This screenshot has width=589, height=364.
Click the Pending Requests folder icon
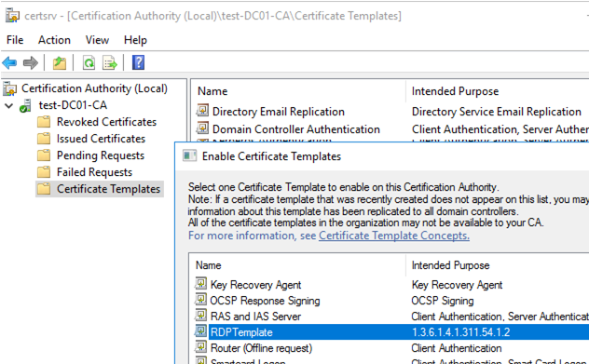pyautogui.click(x=44, y=155)
